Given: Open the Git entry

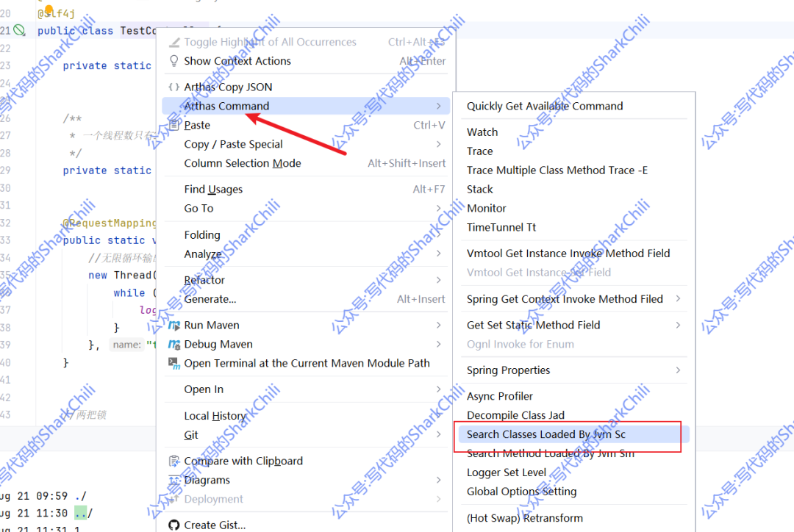Looking at the screenshot, I should (306, 435).
